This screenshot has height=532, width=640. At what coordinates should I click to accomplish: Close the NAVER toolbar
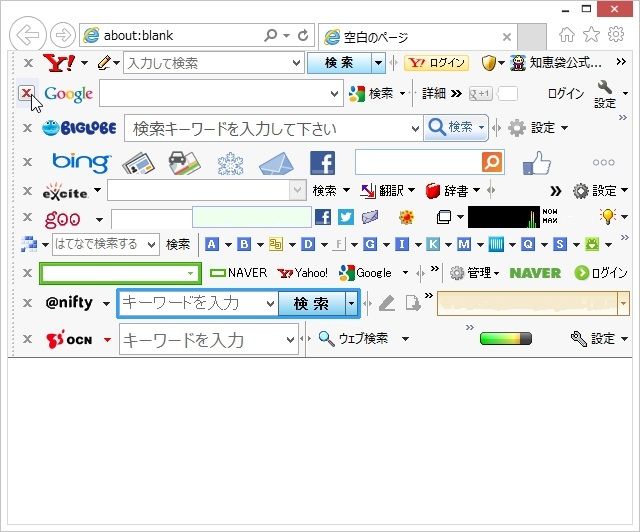pos(27,273)
